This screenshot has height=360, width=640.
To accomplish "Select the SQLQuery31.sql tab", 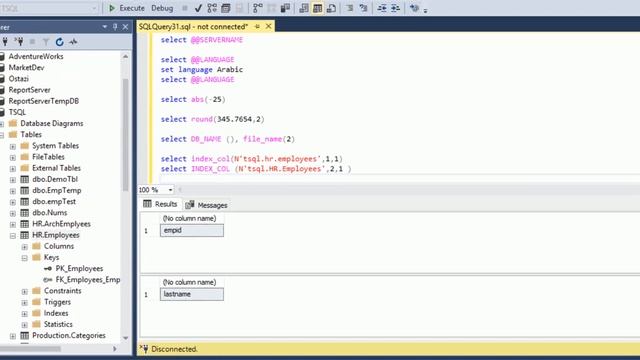I will point(193,27).
